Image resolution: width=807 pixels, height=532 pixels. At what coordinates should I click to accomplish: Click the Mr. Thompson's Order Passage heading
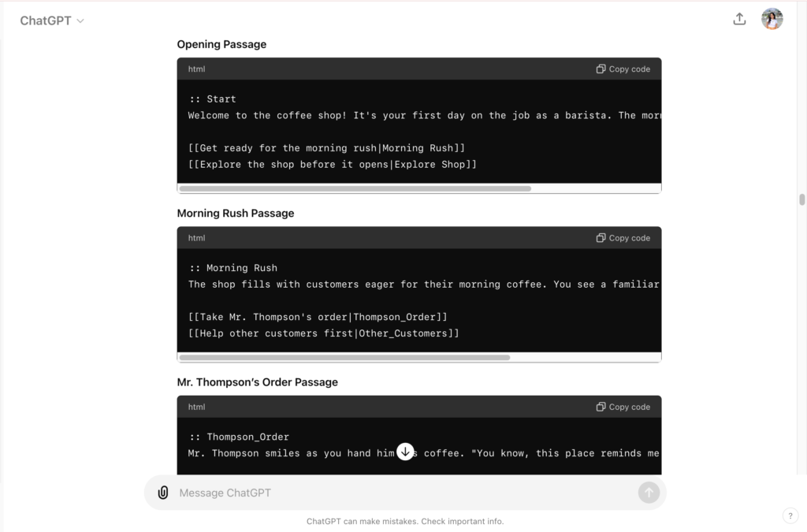click(x=258, y=382)
